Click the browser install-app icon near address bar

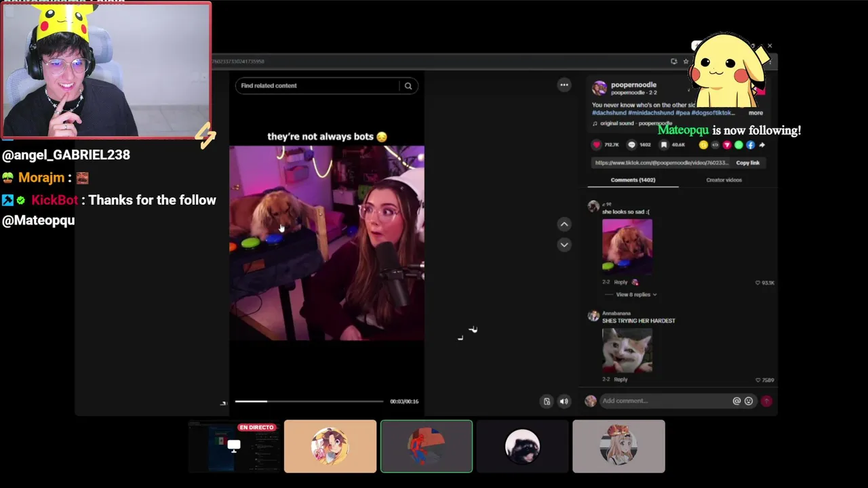673,61
